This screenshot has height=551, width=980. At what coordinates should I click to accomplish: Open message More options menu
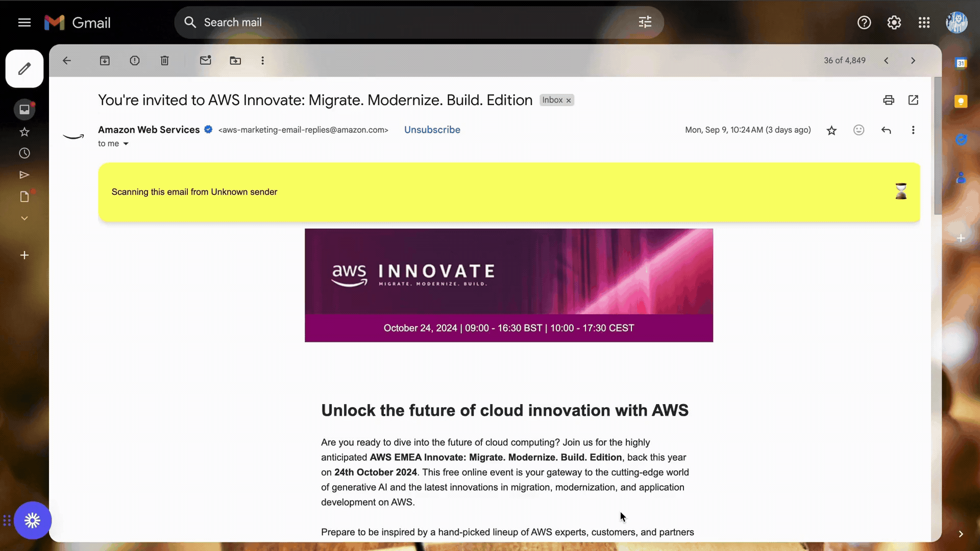(913, 130)
